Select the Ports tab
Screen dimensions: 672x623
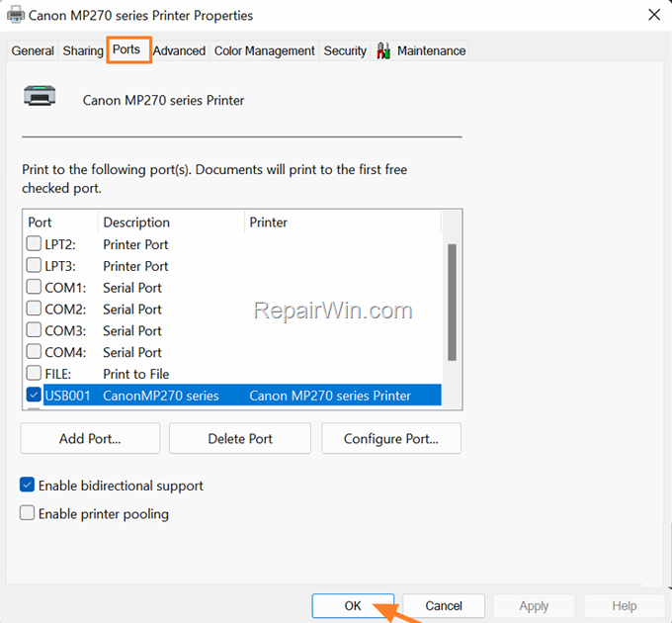click(x=126, y=49)
